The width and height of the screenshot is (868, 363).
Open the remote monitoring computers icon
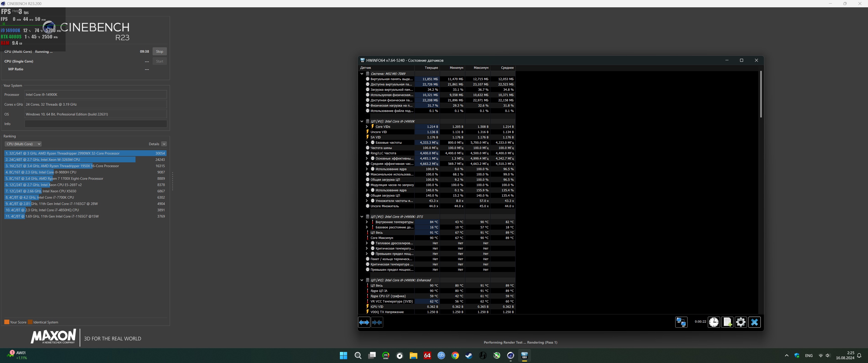(681, 322)
